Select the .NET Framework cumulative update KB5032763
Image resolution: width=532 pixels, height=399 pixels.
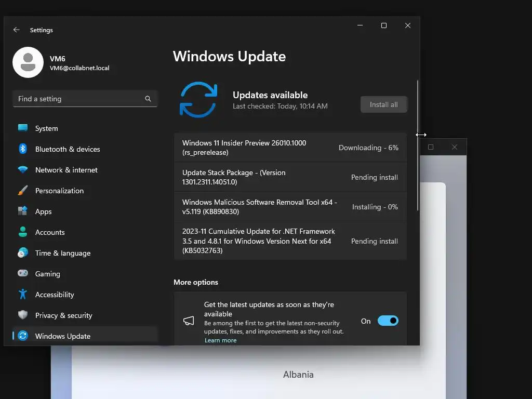pos(290,241)
